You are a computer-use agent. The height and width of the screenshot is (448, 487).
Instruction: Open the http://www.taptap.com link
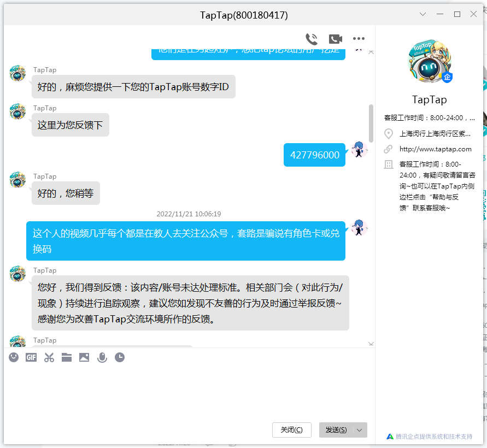point(436,149)
